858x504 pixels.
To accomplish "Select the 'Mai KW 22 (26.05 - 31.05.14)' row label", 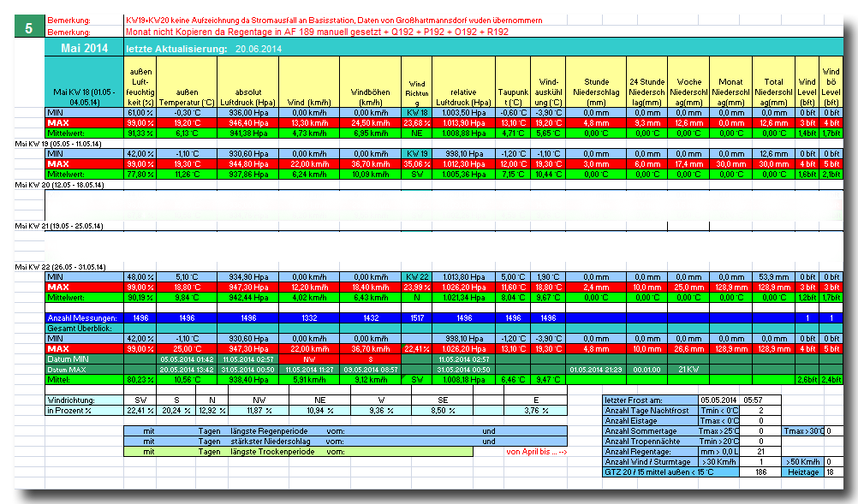I will click(60, 267).
